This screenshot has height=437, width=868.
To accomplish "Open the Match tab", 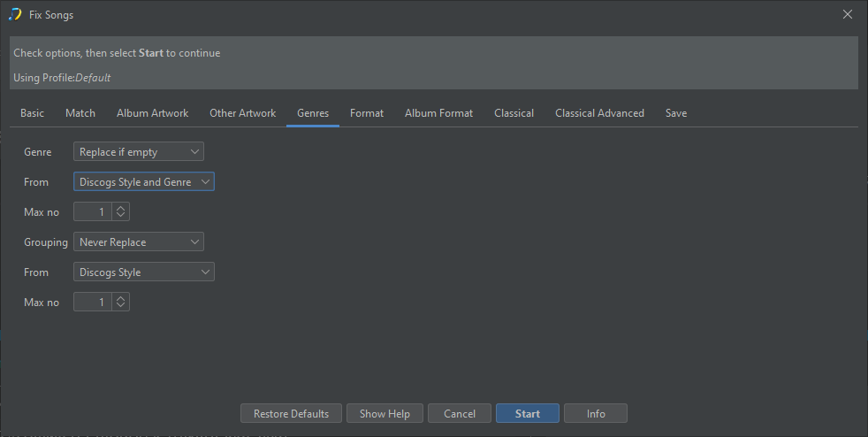I will (80, 113).
